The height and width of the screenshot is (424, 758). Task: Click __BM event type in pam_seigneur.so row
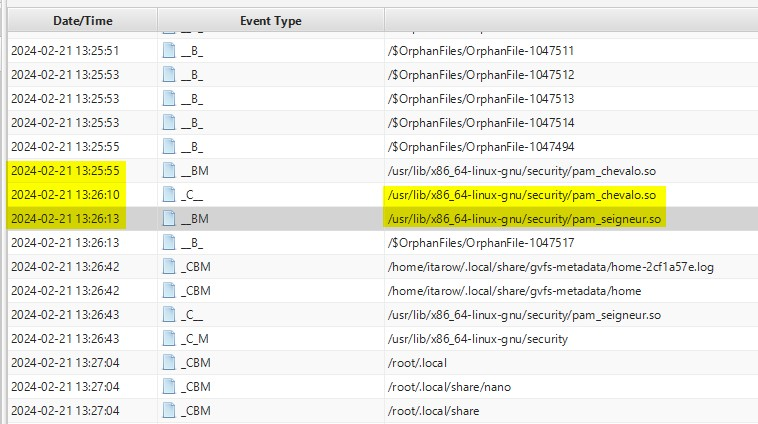pyautogui.click(x=195, y=219)
